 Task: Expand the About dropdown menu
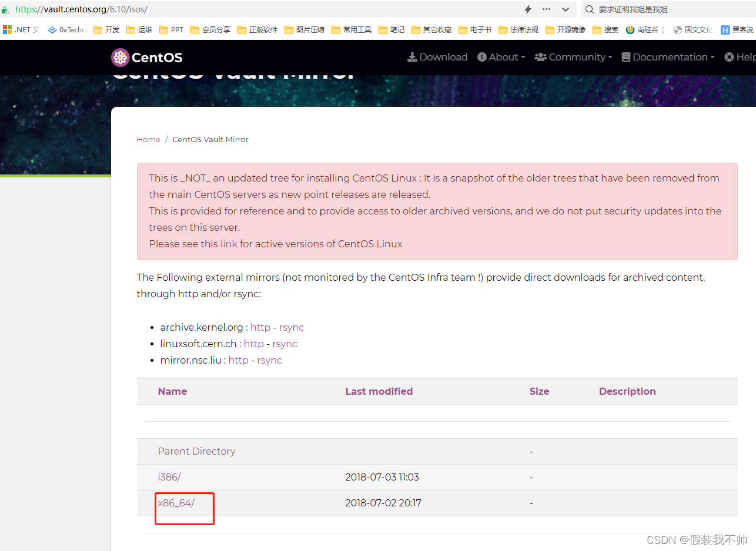501,57
